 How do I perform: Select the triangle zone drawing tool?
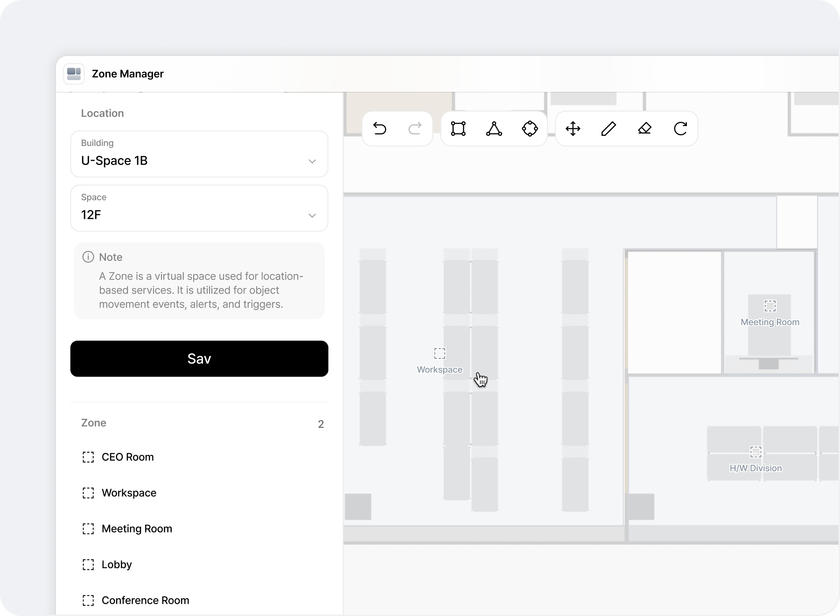pos(494,128)
